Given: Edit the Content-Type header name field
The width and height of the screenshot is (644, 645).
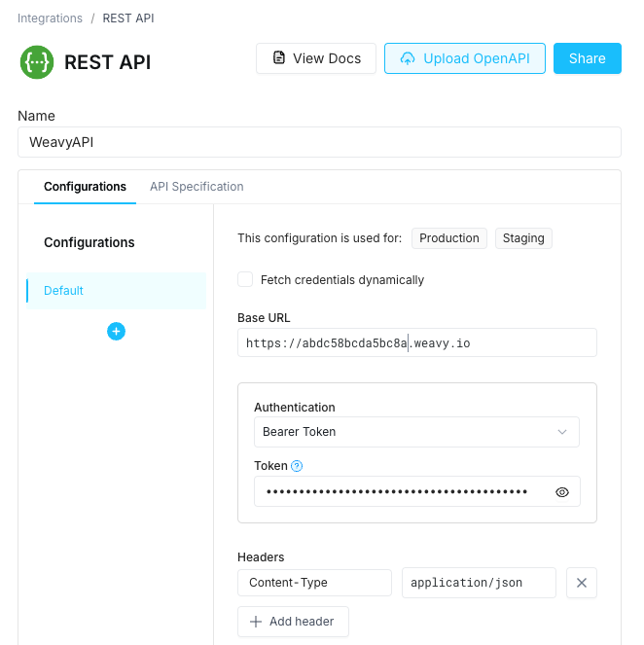Looking at the screenshot, I should coord(314,583).
